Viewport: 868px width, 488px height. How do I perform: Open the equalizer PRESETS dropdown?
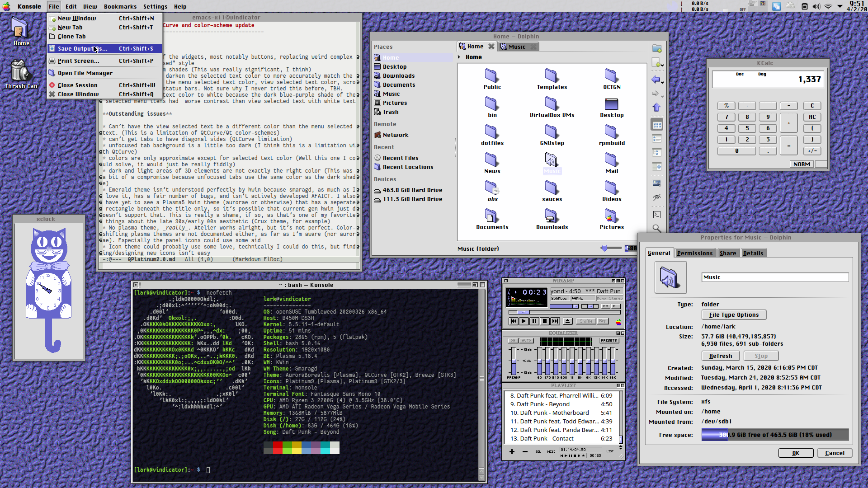609,341
